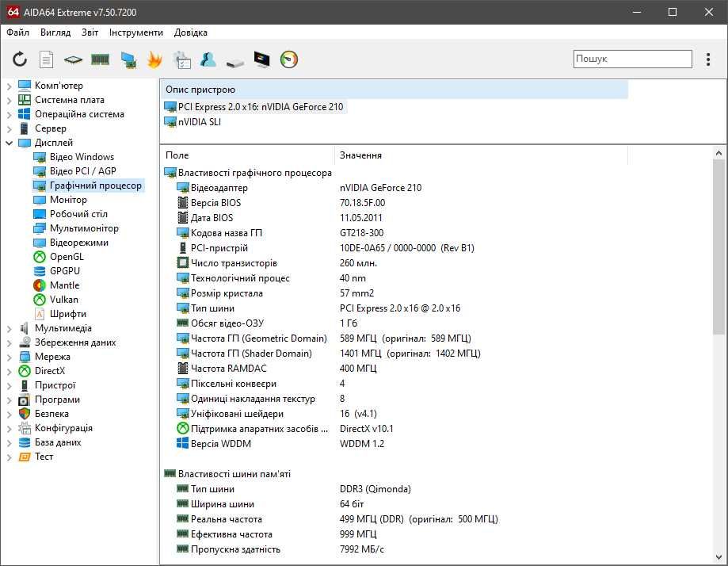Viewport: 728px width, 566px height.
Task: Select Монітор in the Дисплей section
Action: click(68, 200)
